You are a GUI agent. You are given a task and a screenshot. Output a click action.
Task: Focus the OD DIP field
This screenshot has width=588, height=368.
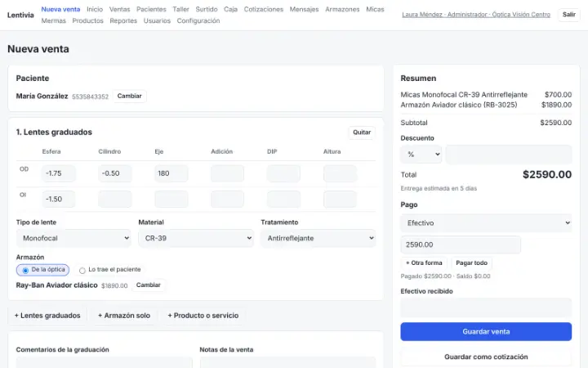point(283,173)
